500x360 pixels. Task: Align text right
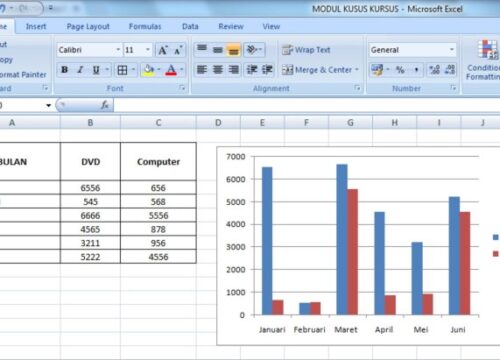(x=233, y=70)
